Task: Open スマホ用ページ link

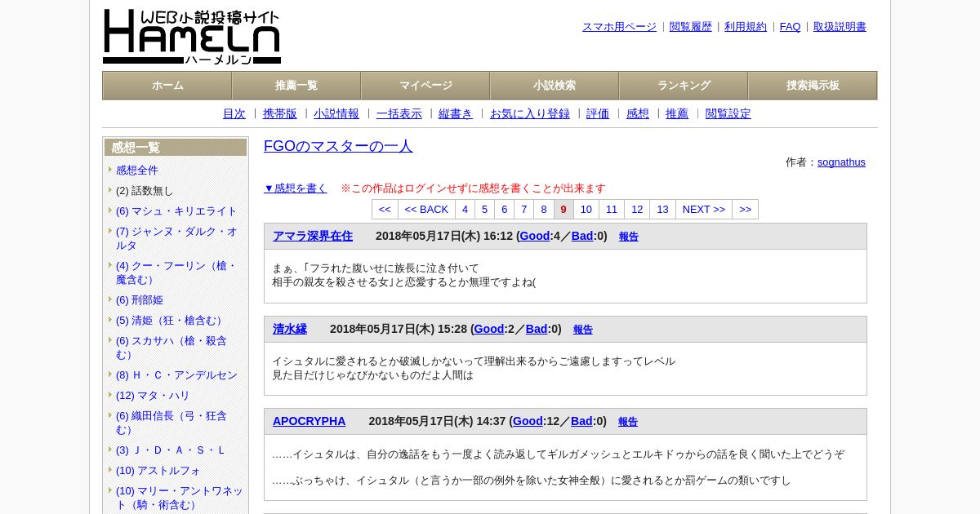Action: pos(619,27)
